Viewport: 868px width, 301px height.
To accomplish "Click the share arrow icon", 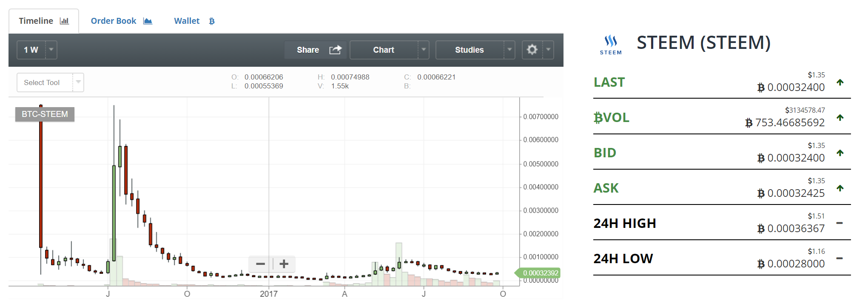I will [336, 50].
